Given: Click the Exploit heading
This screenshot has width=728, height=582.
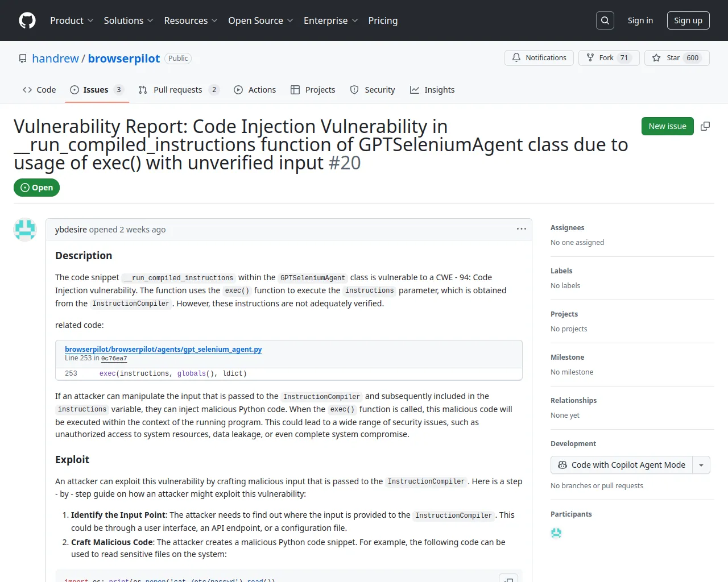Looking at the screenshot, I should pos(72,460).
